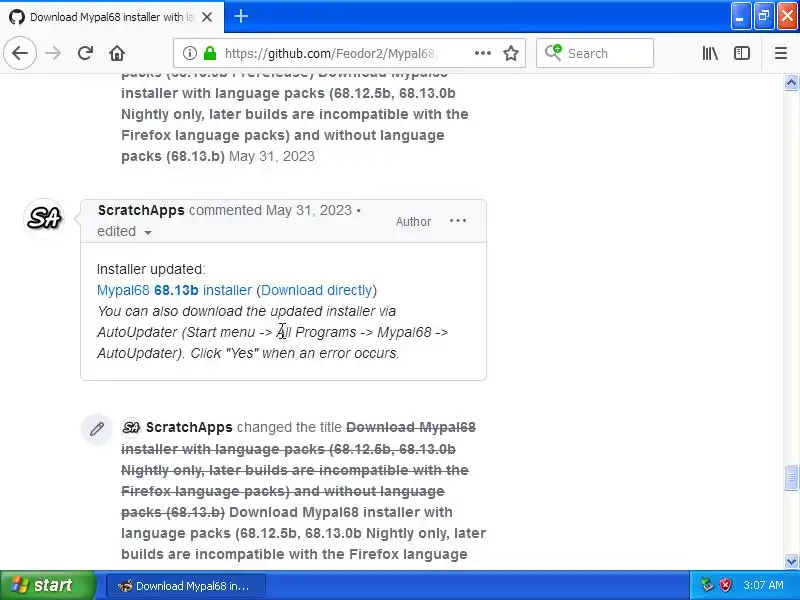
Task: Click the Download directly link
Action: (x=316, y=290)
